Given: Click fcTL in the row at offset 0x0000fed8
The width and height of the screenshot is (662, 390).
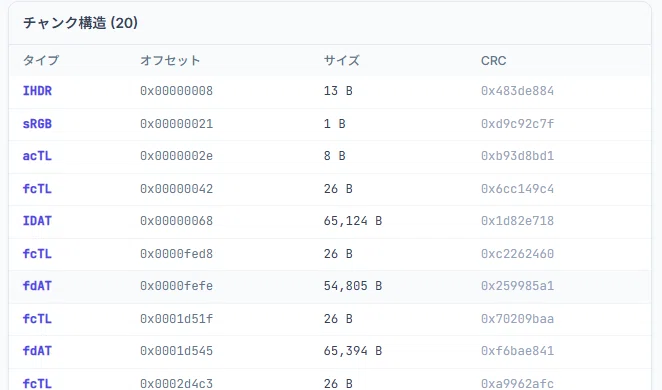Looking at the screenshot, I should [x=37, y=254].
